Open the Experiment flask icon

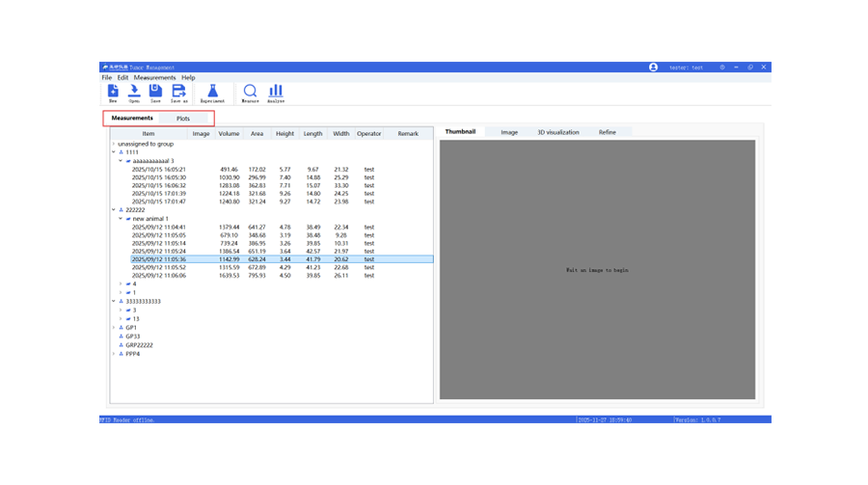click(212, 92)
